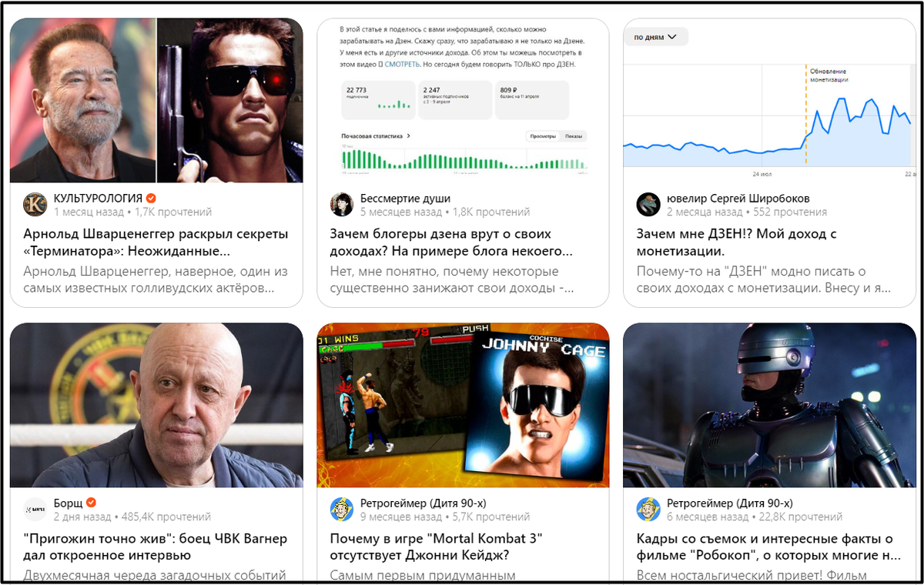The width and height of the screenshot is (924, 585).
Task: Open the Бессмертие души channel avatar
Action: click(342, 204)
